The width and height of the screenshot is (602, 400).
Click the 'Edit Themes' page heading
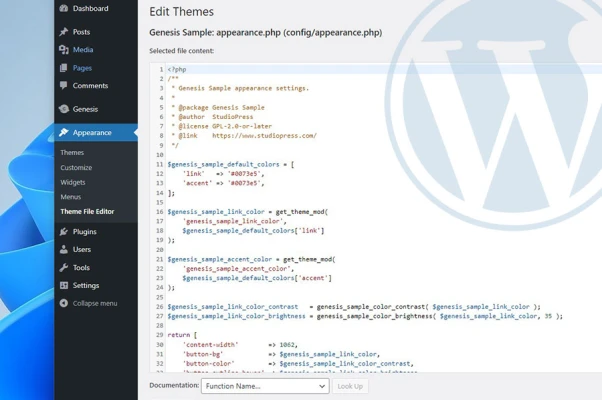point(182,12)
